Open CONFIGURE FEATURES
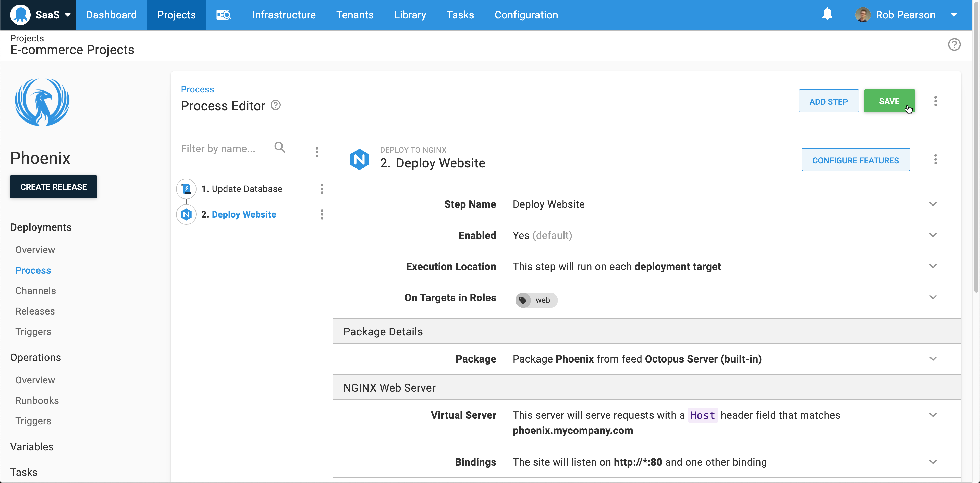 856,160
